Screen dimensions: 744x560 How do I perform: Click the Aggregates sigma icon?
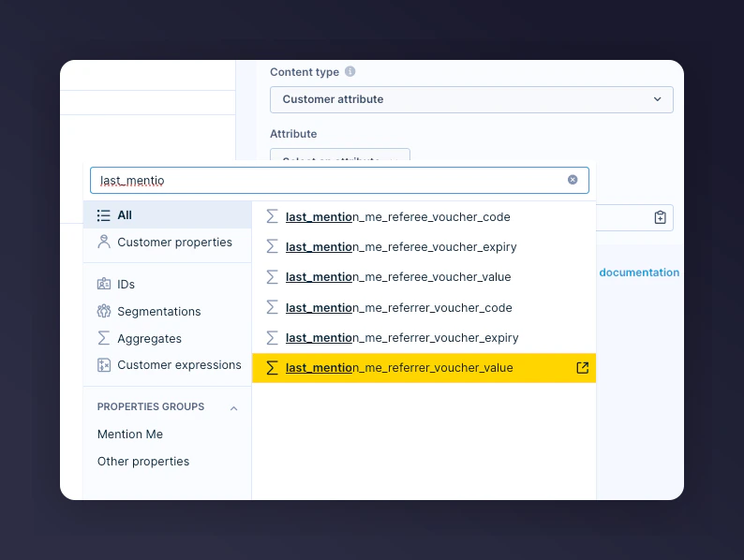point(103,338)
